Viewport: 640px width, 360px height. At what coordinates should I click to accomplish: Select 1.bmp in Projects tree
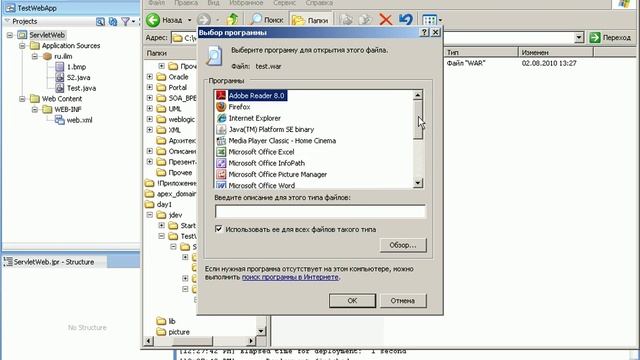76,67
